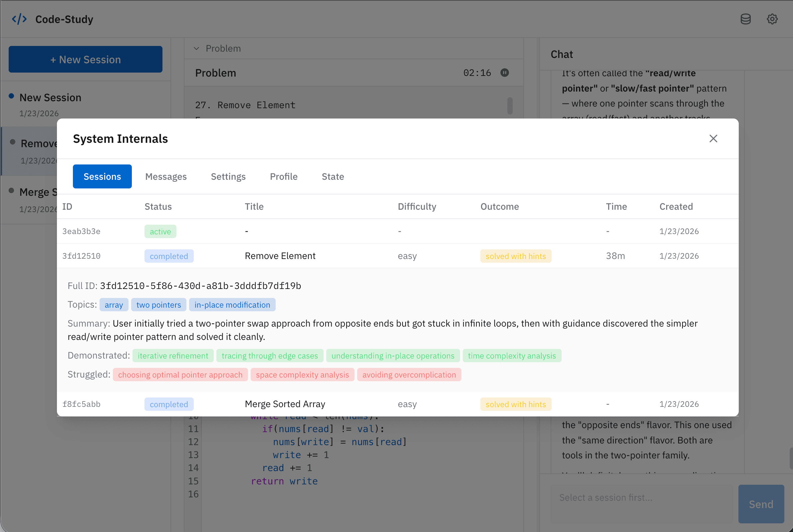The width and height of the screenshot is (793, 532).
Task: Expand the Merge Sorted Array row
Action: [285, 404]
